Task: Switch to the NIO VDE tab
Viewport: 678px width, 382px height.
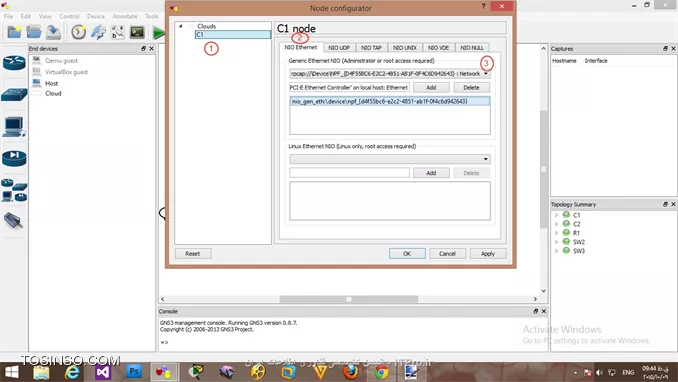Action: 438,48
